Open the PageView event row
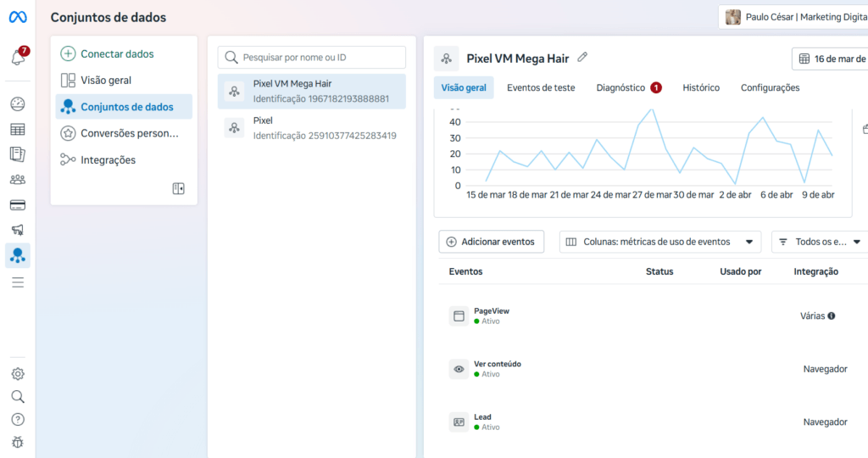Image resolution: width=868 pixels, height=458 pixels. pos(654,316)
